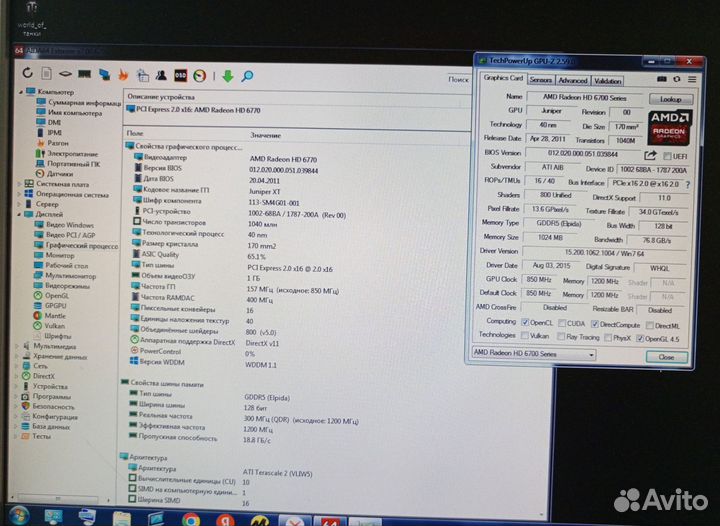Open the GPU-Z hamburger menu icon
This screenshot has height=526, width=720.
[x=692, y=79]
